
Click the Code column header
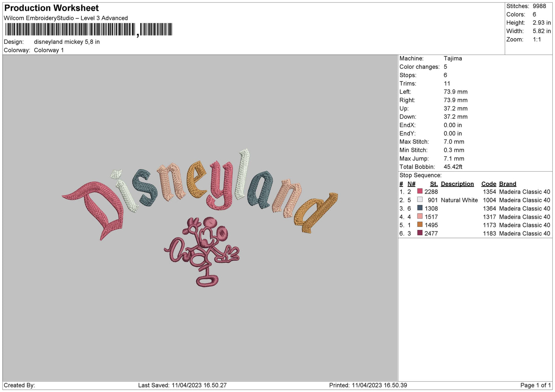[489, 184]
